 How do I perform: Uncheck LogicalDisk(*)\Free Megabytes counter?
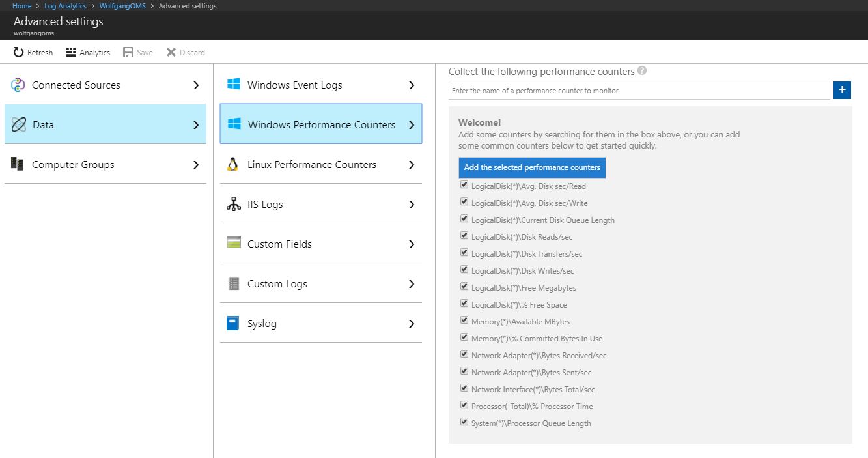coord(464,286)
